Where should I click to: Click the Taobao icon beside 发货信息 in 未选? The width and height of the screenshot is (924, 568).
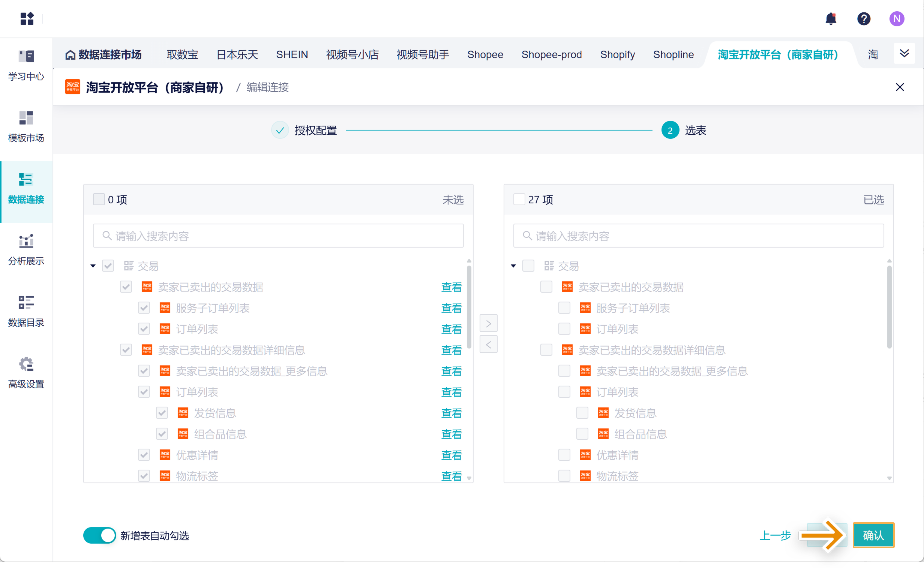tap(183, 413)
